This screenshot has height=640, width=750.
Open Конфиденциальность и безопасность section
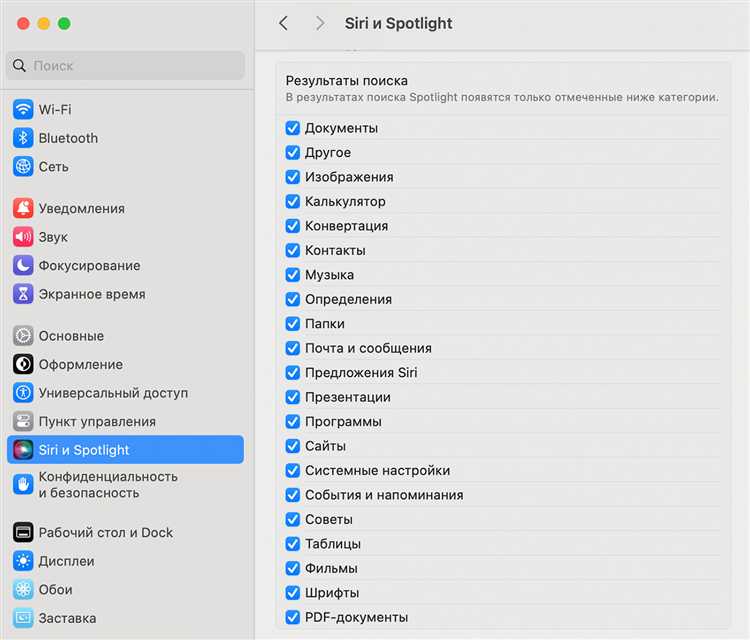[x=108, y=485]
